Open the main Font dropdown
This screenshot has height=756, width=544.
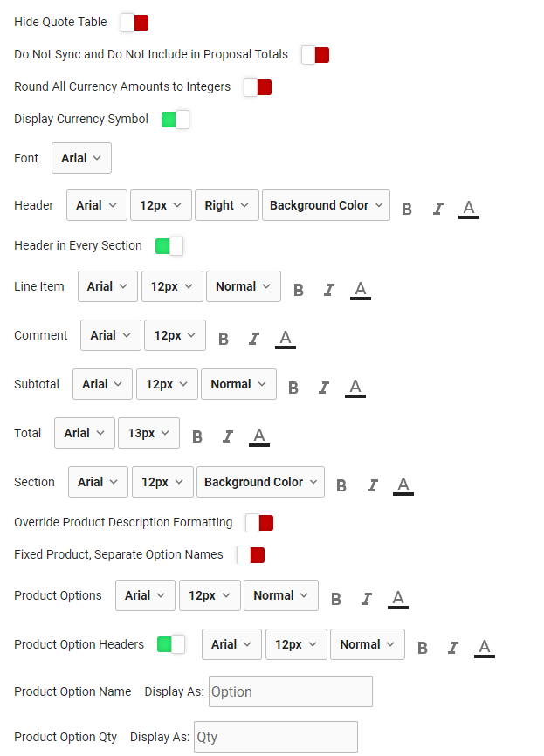pyautogui.click(x=81, y=158)
